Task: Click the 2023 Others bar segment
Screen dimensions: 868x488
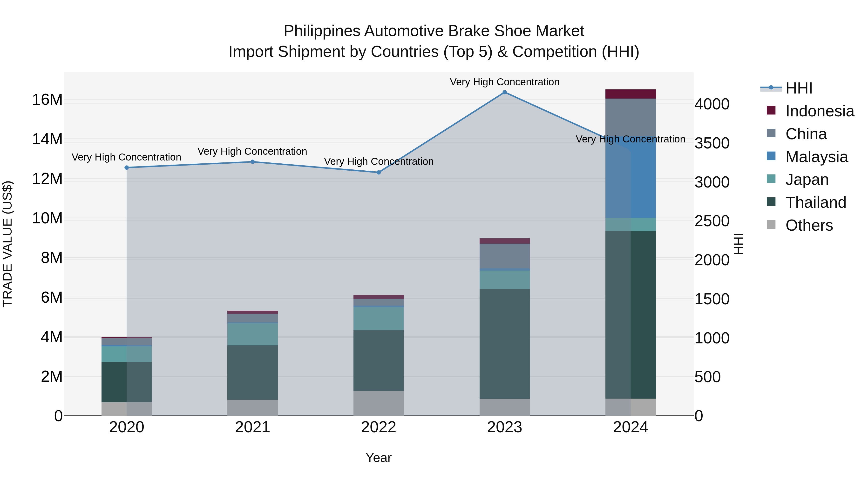Action: click(504, 408)
